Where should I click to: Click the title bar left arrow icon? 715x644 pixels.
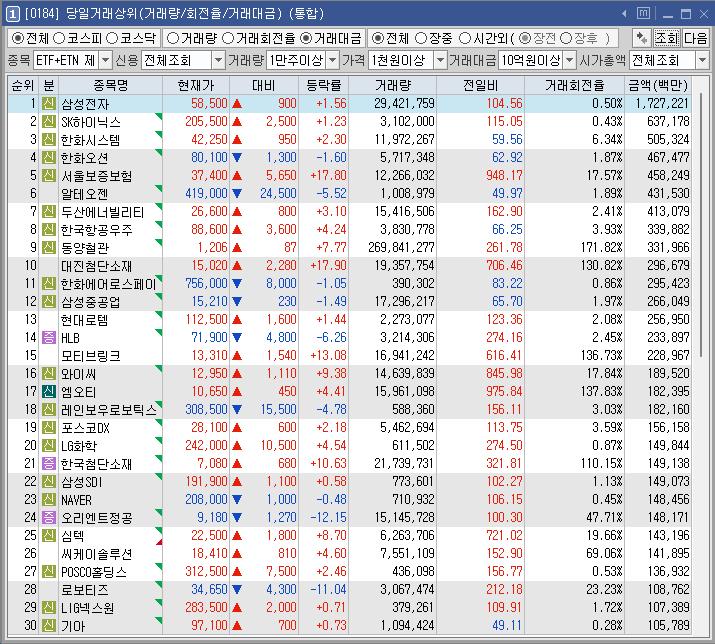pos(624,14)
